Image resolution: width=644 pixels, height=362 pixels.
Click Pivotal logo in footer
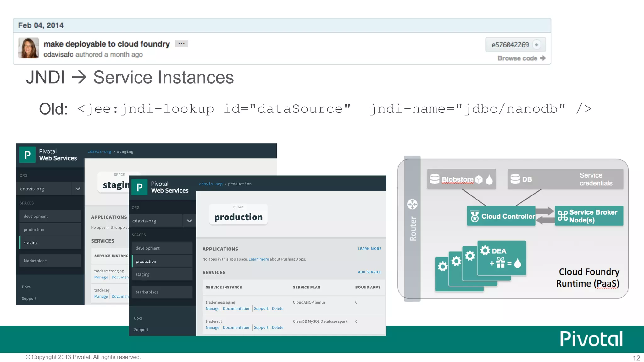point(591,339)
